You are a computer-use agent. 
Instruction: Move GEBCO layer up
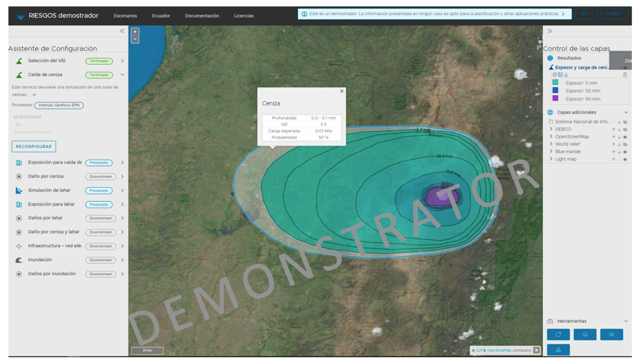click(613, 129)
